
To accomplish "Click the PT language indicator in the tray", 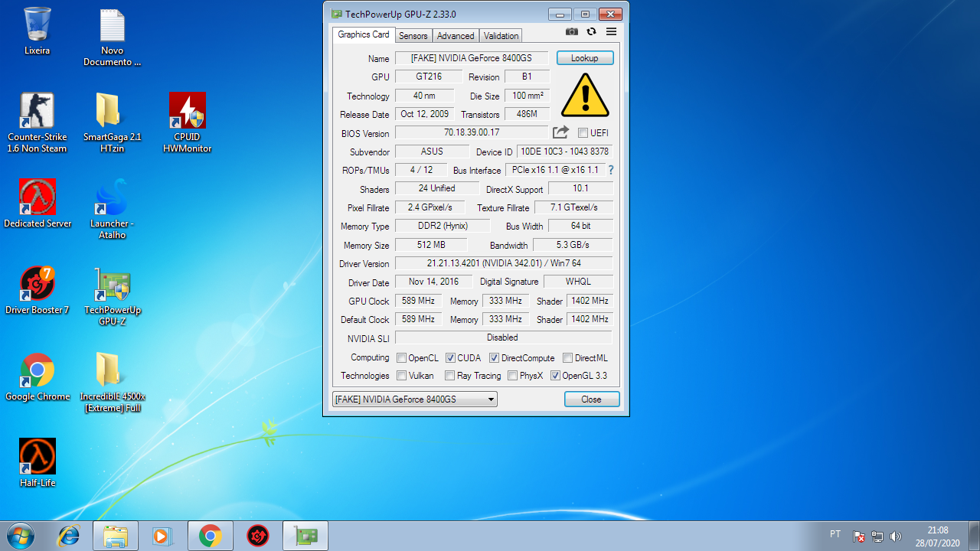I will pos(835,534).
